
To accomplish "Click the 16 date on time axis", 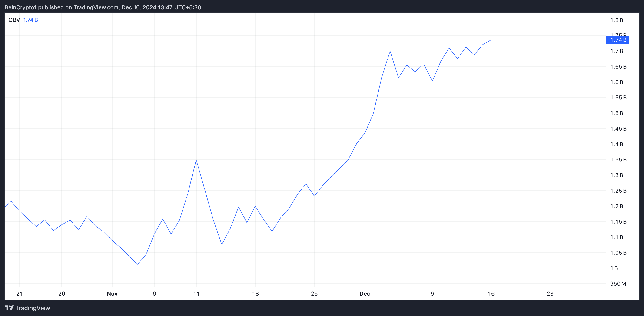I will [491, 293].
